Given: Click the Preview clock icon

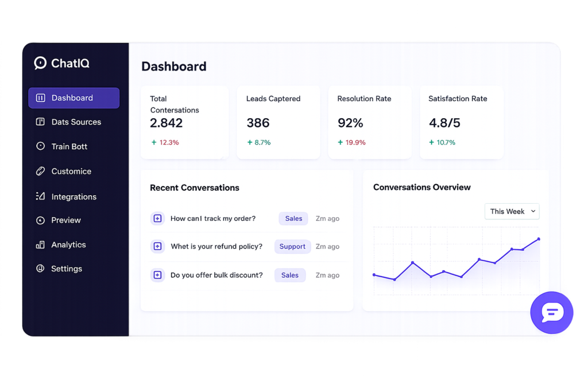Looking at the screenshot, I should pos(40,220).
